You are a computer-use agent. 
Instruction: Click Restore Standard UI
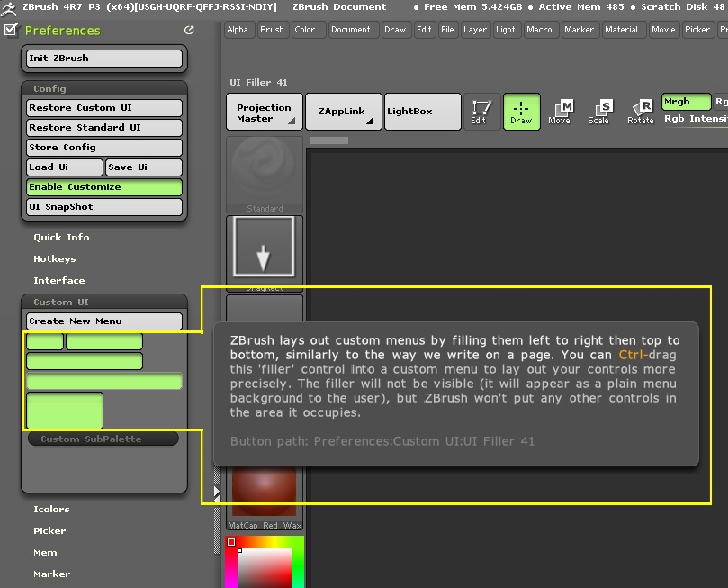pos(104,128)
